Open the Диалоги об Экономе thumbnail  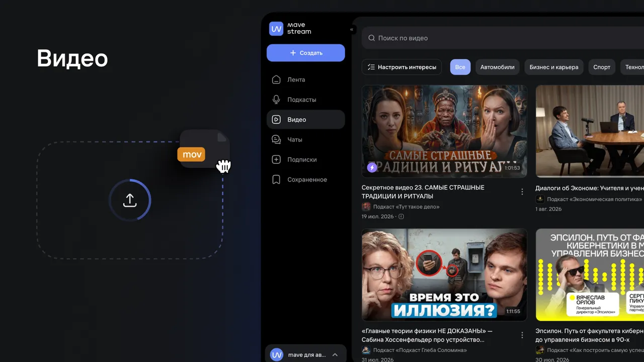590,131
